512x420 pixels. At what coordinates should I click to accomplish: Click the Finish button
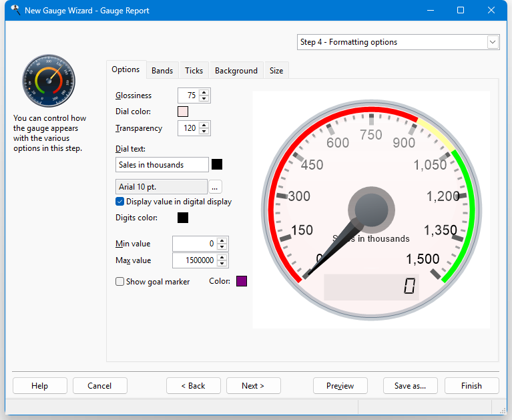click(471, 386)
